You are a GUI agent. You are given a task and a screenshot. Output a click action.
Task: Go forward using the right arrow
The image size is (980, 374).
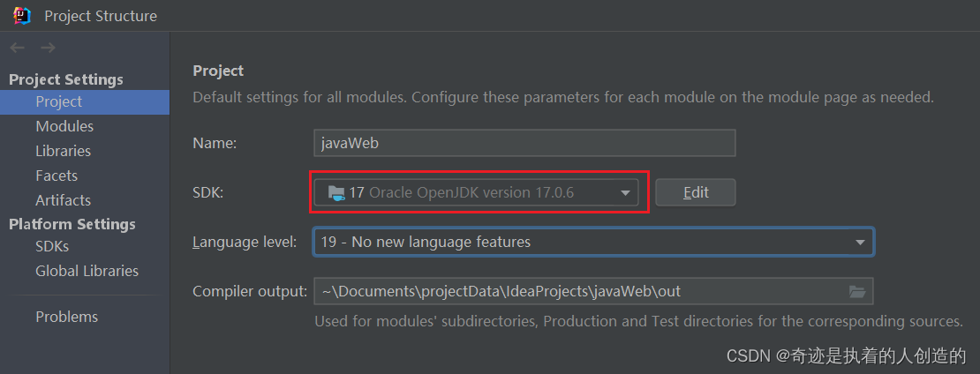[48, 49]
